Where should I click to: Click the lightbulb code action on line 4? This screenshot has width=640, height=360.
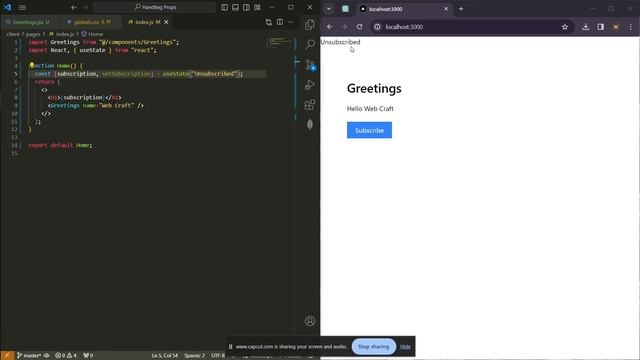(31, 65)
